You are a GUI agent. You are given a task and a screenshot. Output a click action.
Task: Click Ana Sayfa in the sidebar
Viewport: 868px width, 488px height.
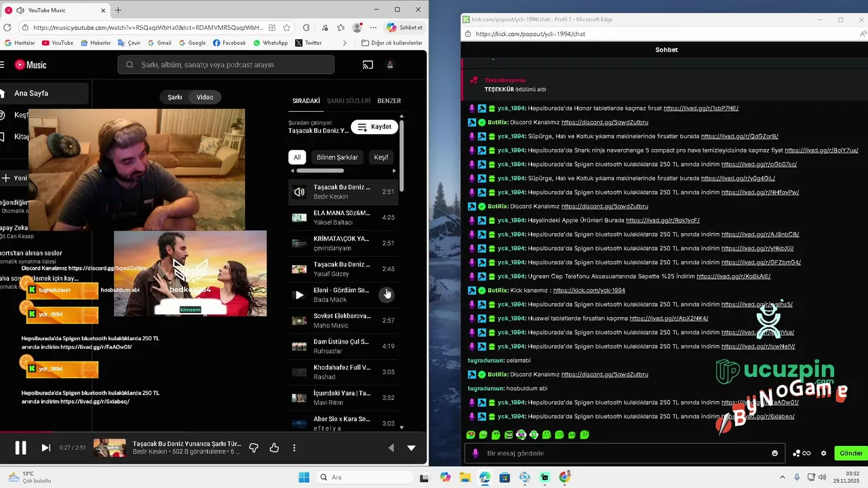(x=44, y=94)
